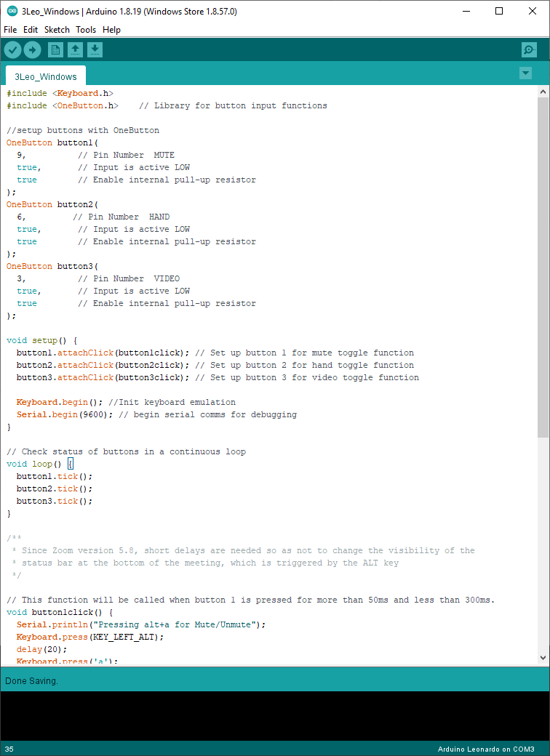Open the Help menu
The width and height of the screenshot is (550, 756).
[x=111, y=29]
